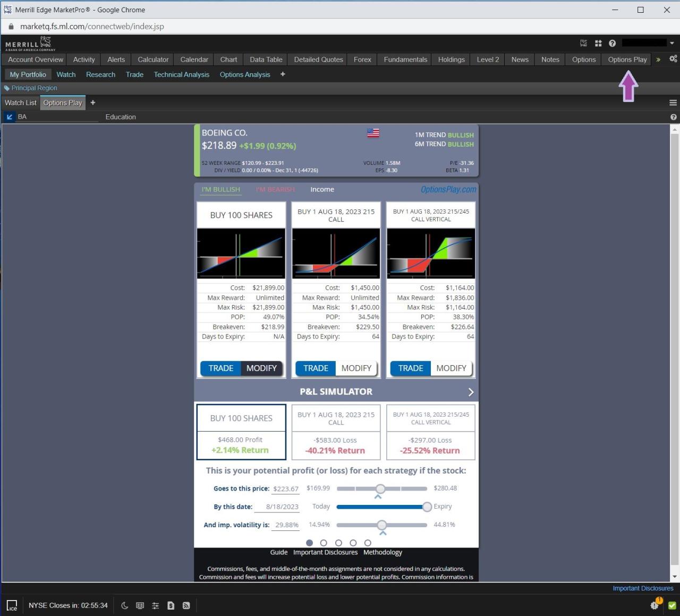Select the second pagination dot below the simulator
The image size is (680, 616).
324,543
